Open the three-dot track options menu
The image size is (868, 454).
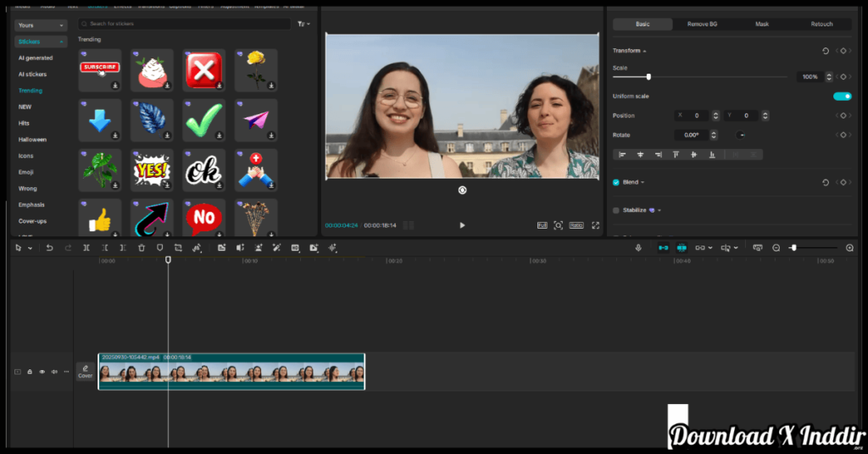[x=66, y=372]
